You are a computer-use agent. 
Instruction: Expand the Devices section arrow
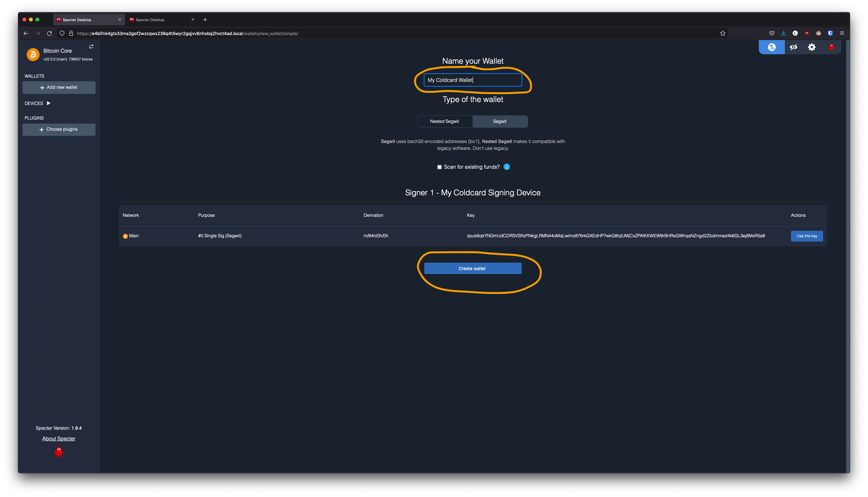(48, 103)
